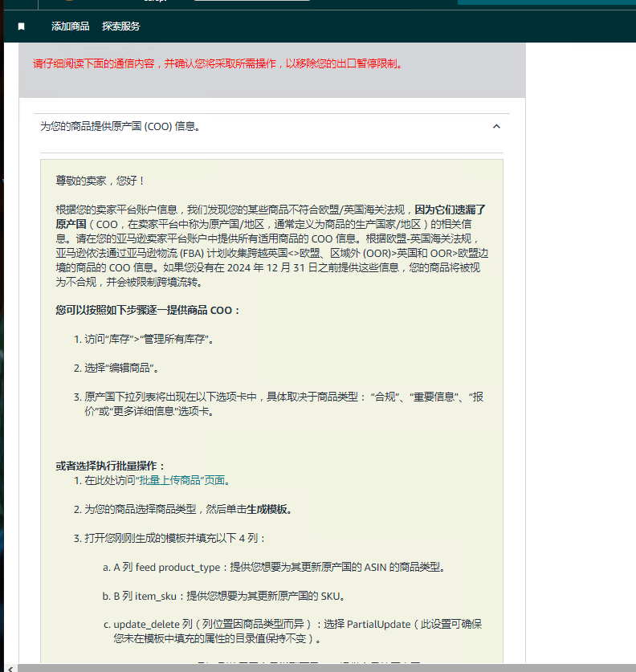Image resolution: width=636 pixels, height=672 pixels.
Task: Click the horizontal scrollbar track at bottom
Action: pos(326,669)
